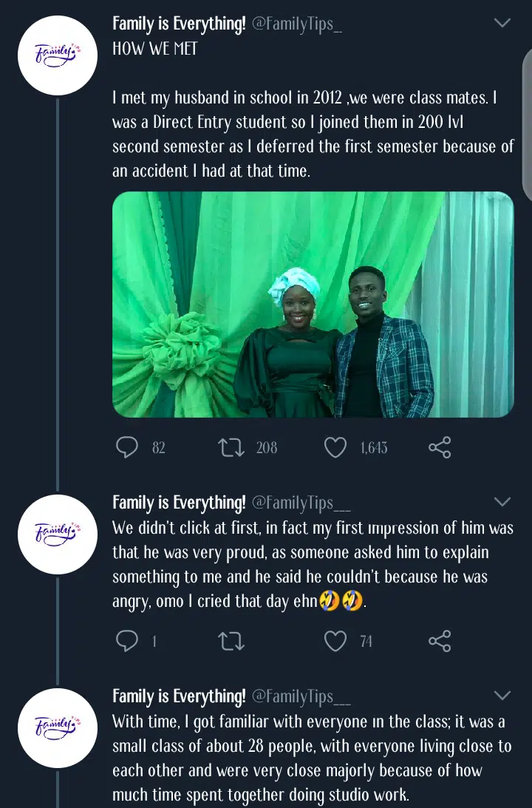Open the couple photo in the tweet
Screen dimensions: 532x808
tap(313, 305)
